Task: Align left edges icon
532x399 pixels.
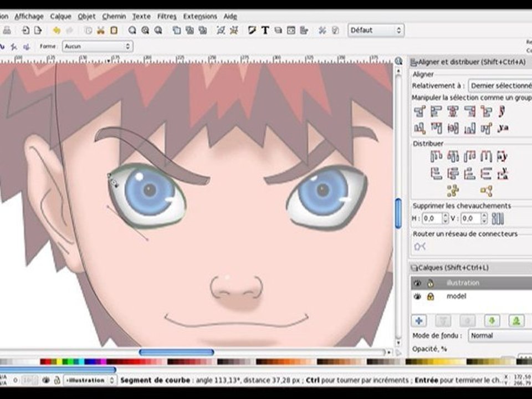Action: click(436, 111)
